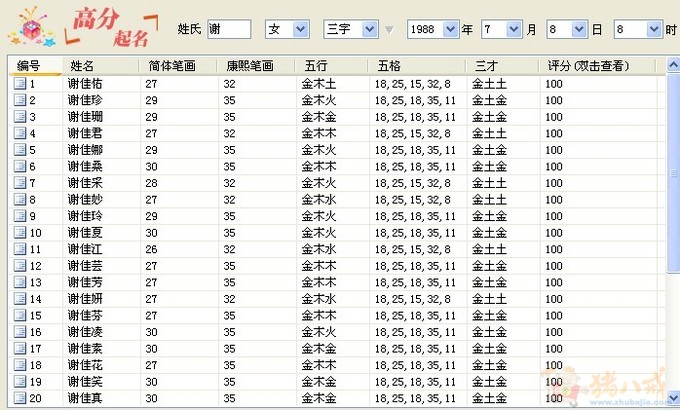The image size is (680, 410).
Task: Click the row icon for entry 9
Action: [20, 216]
